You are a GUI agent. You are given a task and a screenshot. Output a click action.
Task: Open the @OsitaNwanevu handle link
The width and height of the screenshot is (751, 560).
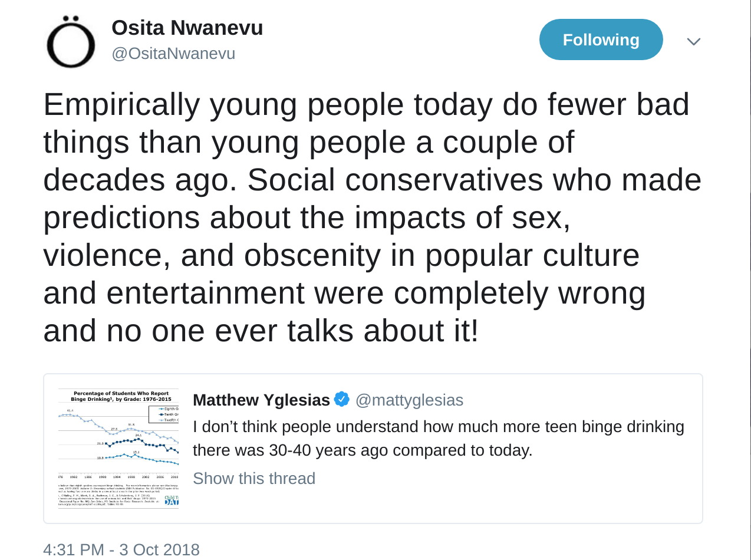pyautogui.click(x=173, y=54)
